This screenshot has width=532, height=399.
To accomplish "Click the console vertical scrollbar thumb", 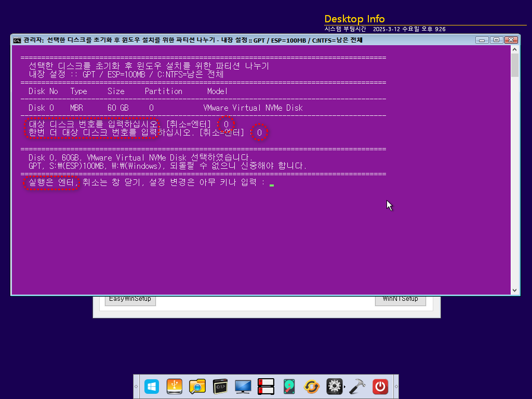I will [515, 65].
